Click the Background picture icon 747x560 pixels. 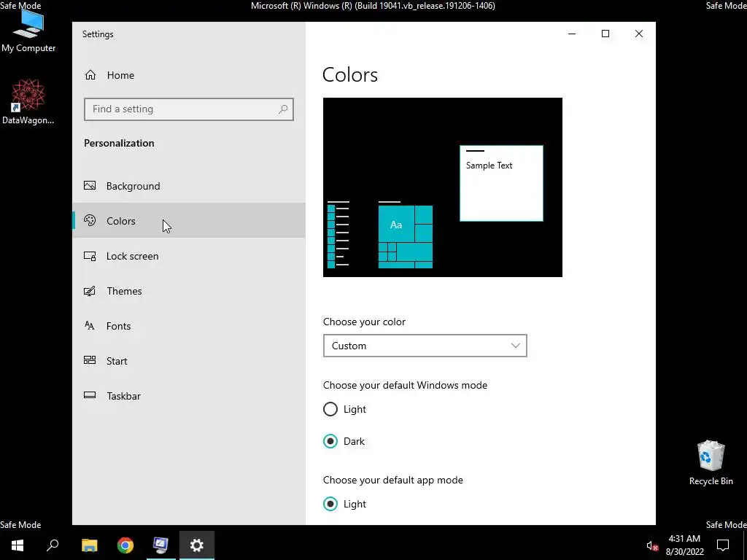(x=90, y=185)
